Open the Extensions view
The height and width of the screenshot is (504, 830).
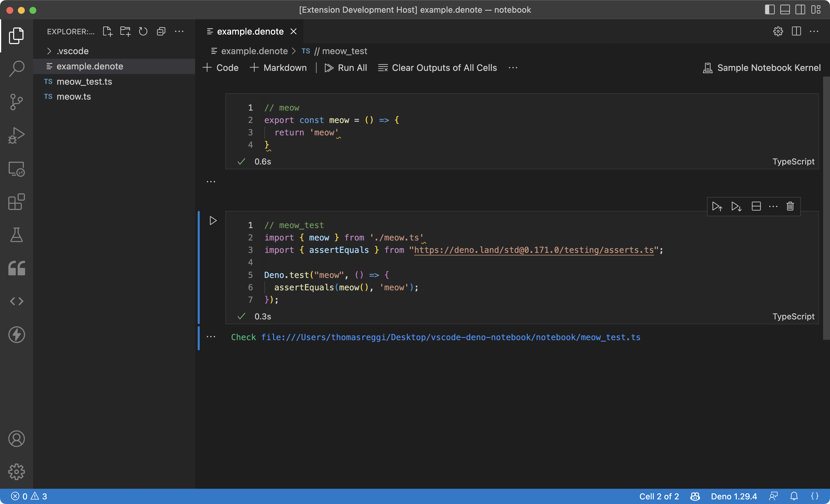[16, 202]
